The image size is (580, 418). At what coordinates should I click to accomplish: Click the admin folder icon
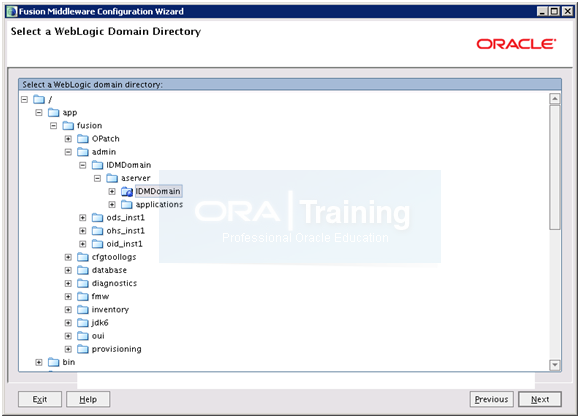click(83, 152)
